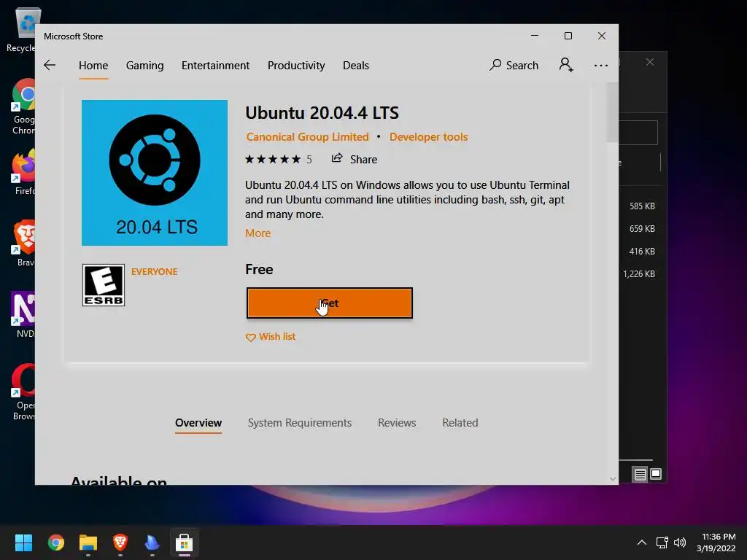Select the NVDA desktop shortcut
This screenshot has height=560, width=747.
click(23, 315)
